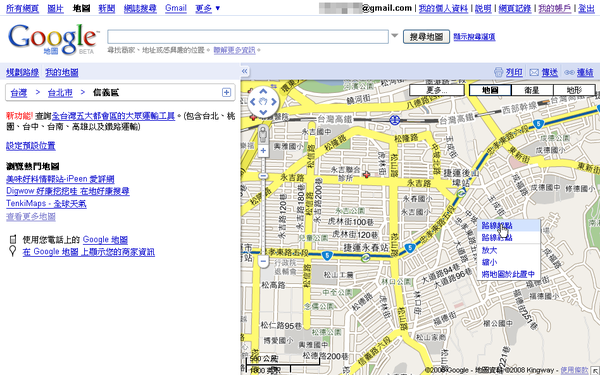Select the 地圖 map view button
The image size is (600, 375).
click(x=490, y=90)
